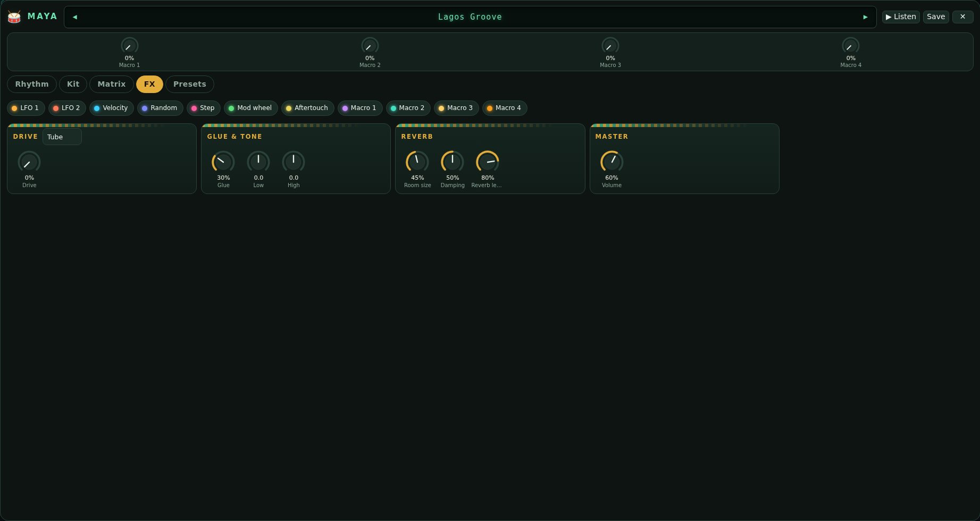Open the Drive type Tube dropdown

(x=62, y=137)
